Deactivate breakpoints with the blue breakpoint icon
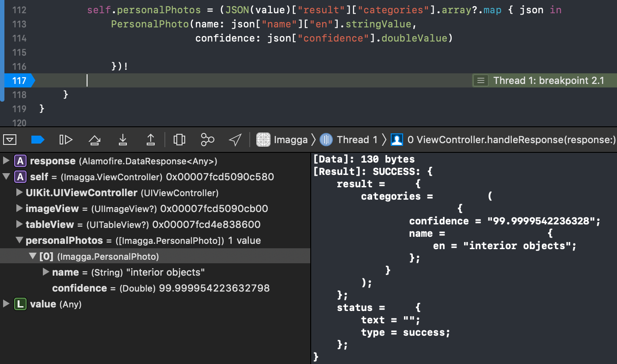Viewport: 617px width, 364px height. [38, 140]
